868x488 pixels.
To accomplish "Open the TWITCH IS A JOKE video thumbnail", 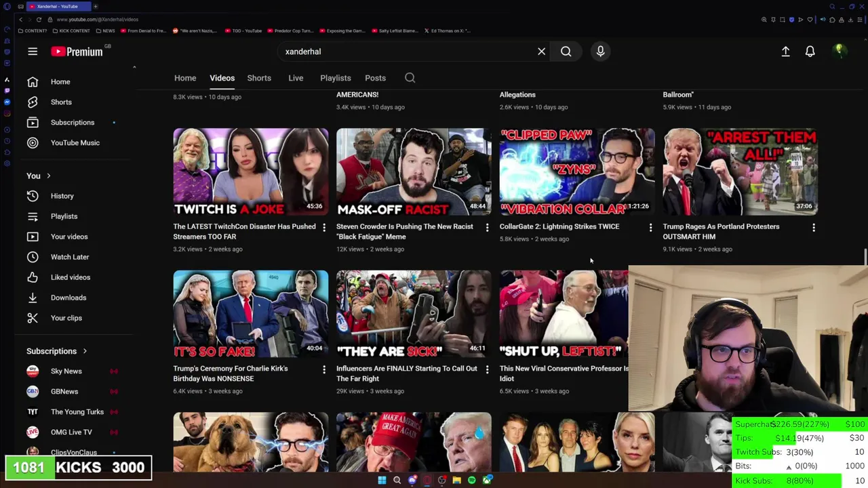I will (250, 171).
